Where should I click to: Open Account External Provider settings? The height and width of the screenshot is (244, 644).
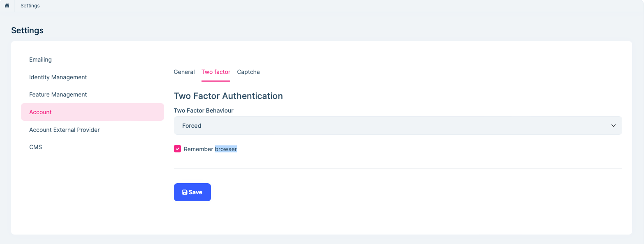click(64, 129)
